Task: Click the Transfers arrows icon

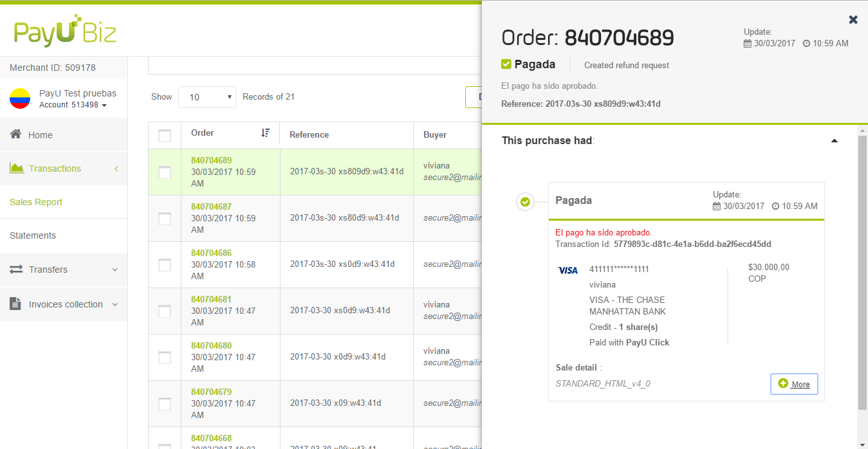Action: [16, 270]
